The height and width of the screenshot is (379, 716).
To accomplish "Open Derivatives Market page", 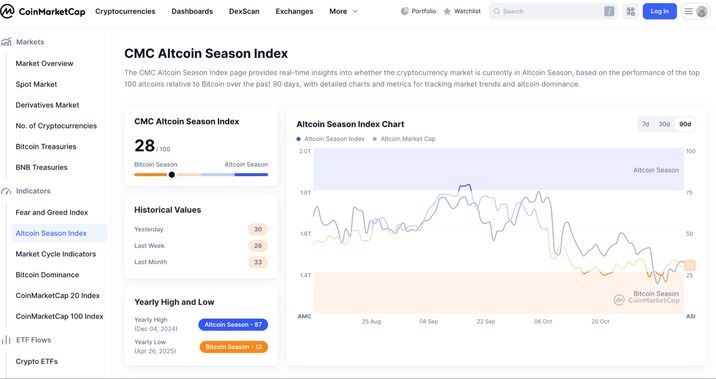I will pos(47,105).
